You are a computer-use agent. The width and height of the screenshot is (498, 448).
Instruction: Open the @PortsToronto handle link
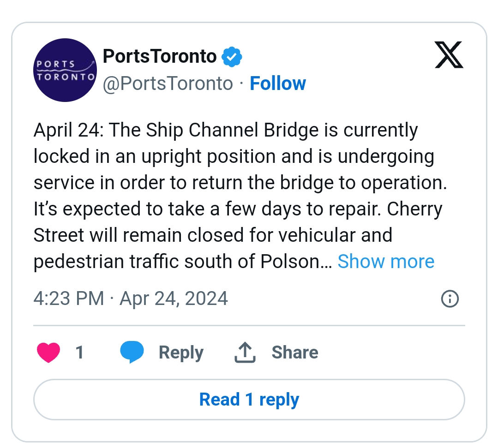coord(168,84)
